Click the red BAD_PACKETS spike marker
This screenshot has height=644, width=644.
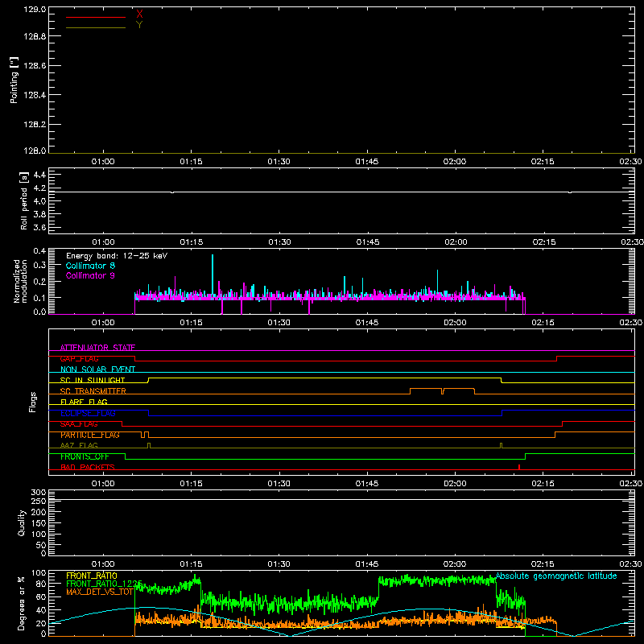tap(519, 467)
